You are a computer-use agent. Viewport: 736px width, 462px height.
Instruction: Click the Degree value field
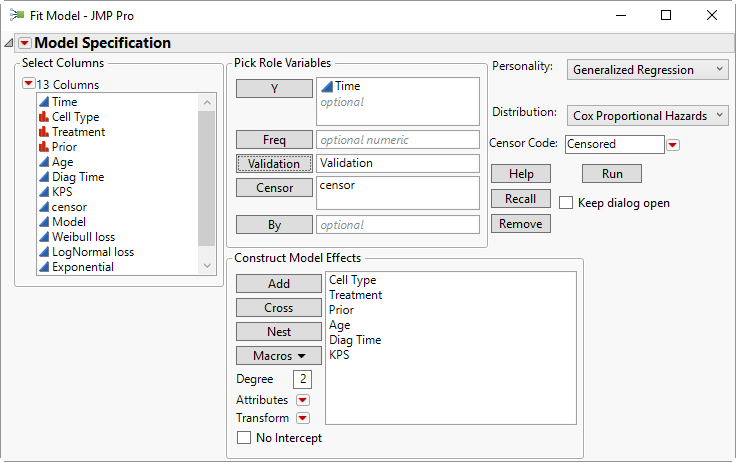pos(303,379)
